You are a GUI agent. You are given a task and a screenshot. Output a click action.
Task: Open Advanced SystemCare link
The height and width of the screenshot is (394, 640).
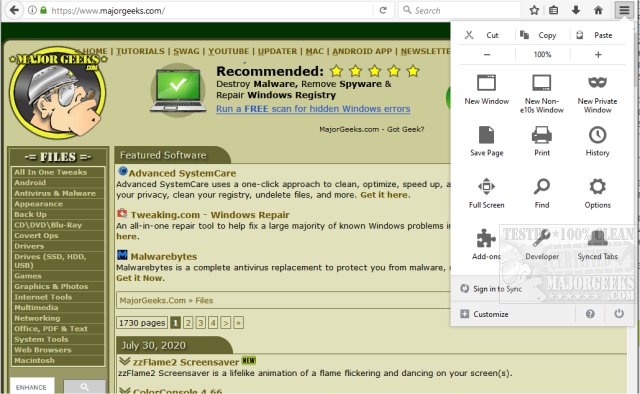click(182, 173)
